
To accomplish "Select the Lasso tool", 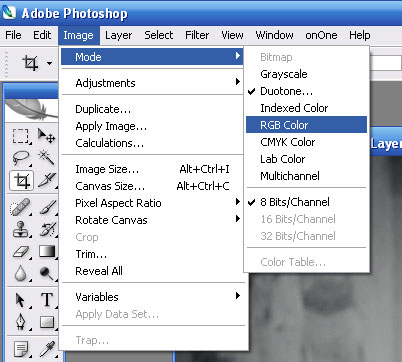I will pos(21,158).
